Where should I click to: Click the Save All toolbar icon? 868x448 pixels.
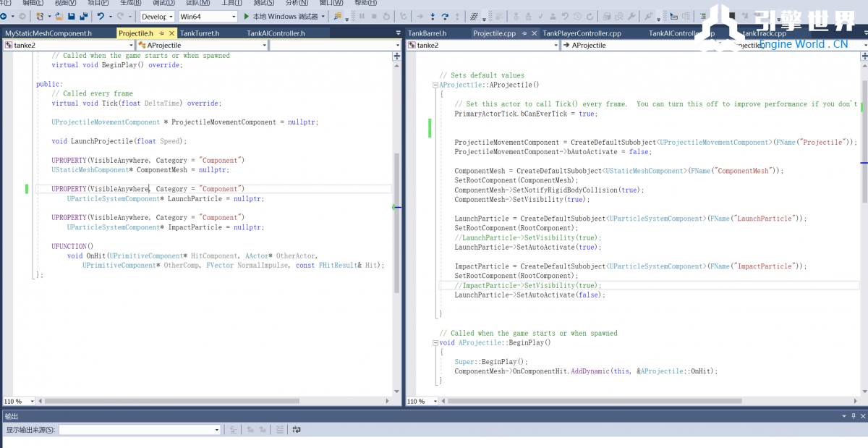pyautogui.click(x=84, y=16)
